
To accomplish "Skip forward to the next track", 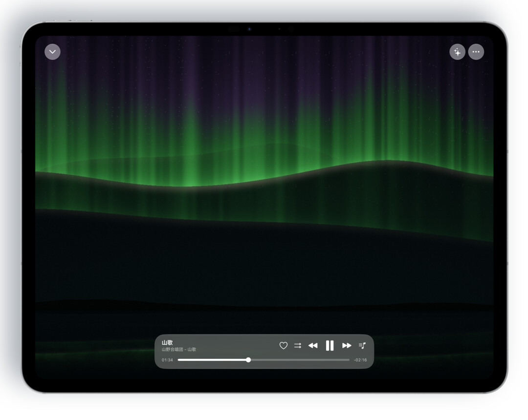I will click(x=347, y=345).
